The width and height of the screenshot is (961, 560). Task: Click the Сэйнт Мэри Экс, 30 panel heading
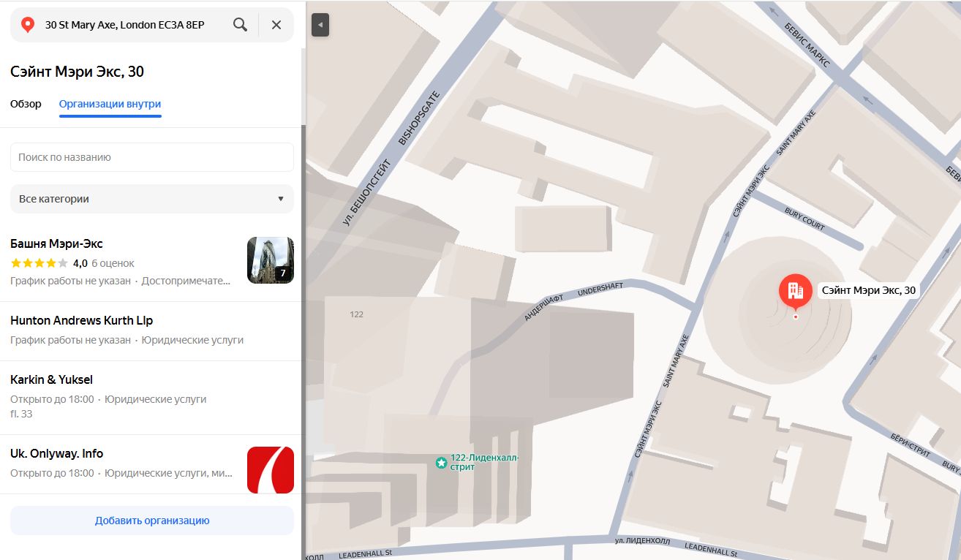coord(77,72)
